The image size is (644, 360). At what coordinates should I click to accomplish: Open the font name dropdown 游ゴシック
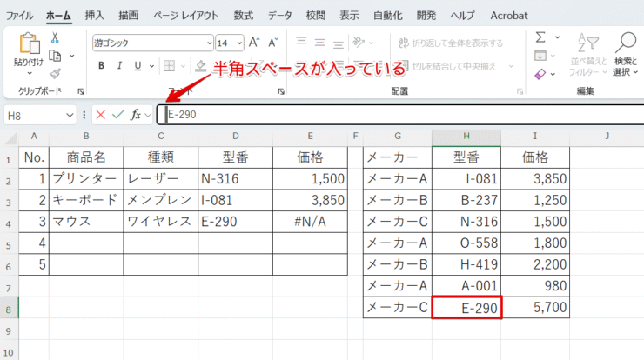click(x=209, y=43)
